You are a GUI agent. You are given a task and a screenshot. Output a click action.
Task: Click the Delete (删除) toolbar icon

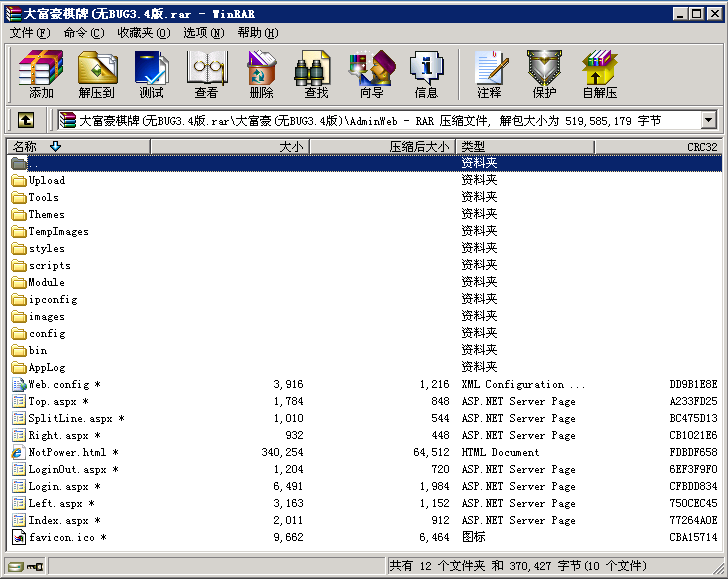pos(261,75)
